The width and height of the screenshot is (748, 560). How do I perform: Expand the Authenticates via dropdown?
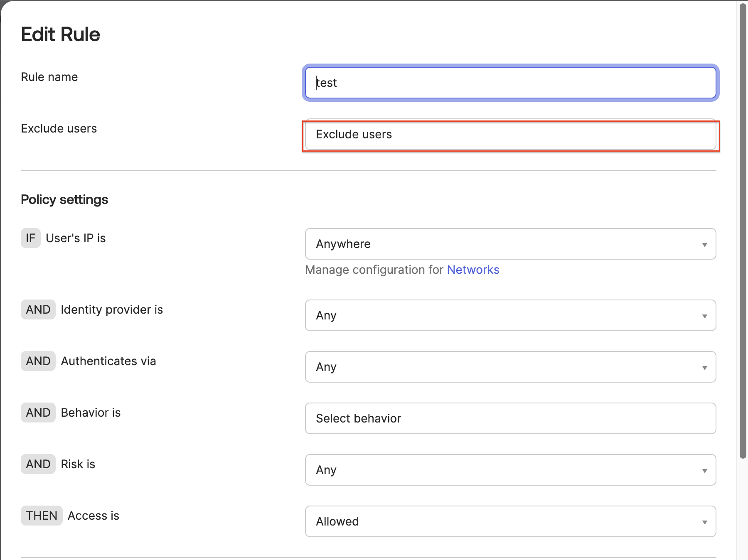510,367
